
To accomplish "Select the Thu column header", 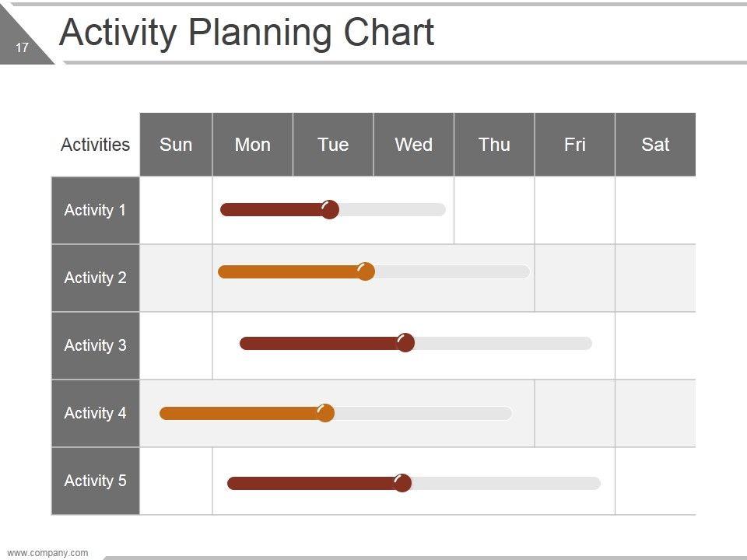I will point(494,145).
